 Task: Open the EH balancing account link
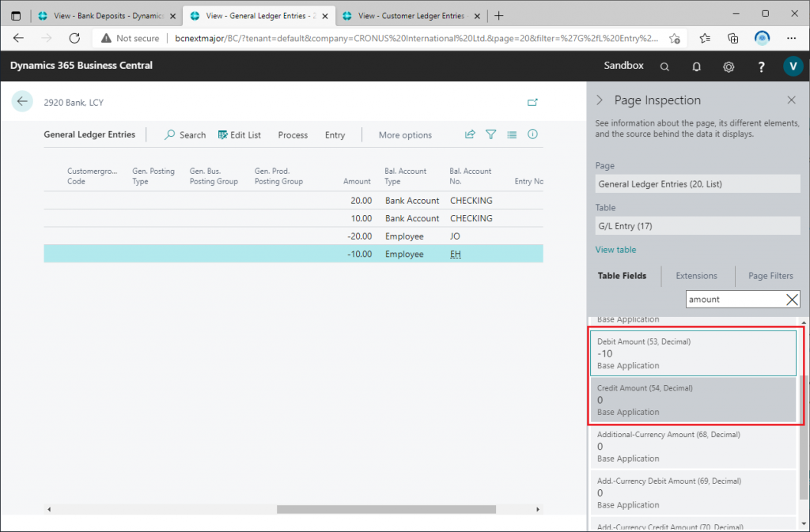(455, 254)
